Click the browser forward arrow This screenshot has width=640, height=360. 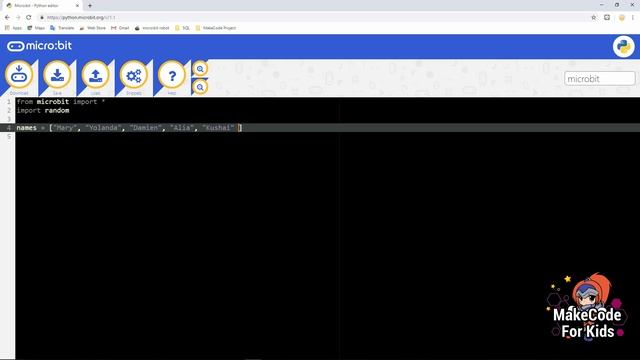[18, 18]
